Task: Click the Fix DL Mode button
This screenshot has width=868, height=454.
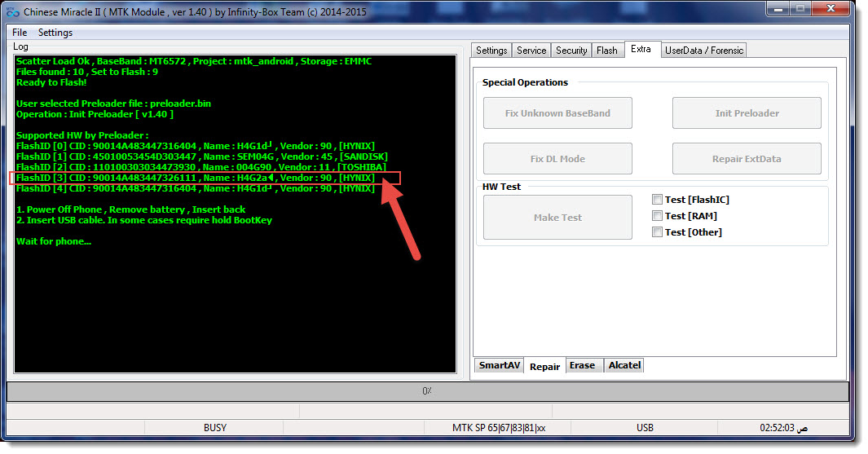Action: [557, 159]
